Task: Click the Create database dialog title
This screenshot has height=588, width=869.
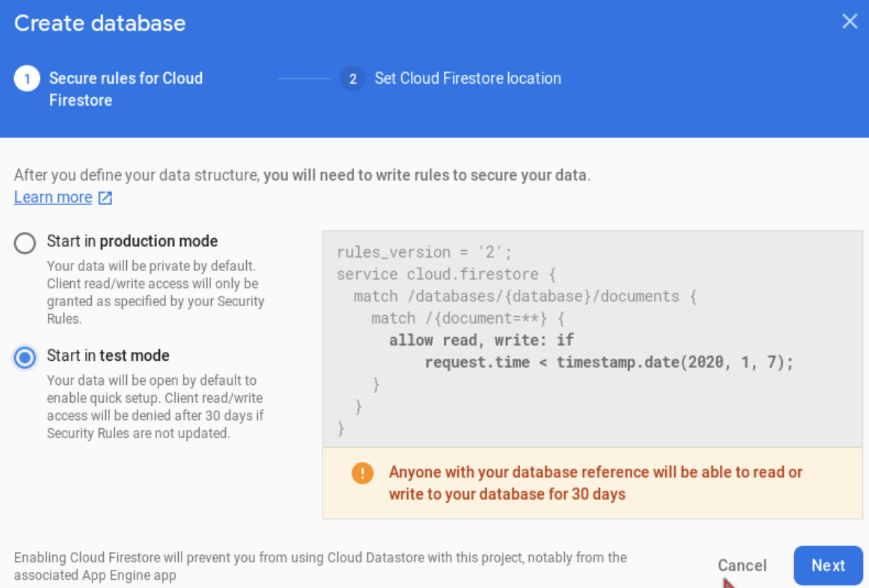Action: [x=100, y=23]
